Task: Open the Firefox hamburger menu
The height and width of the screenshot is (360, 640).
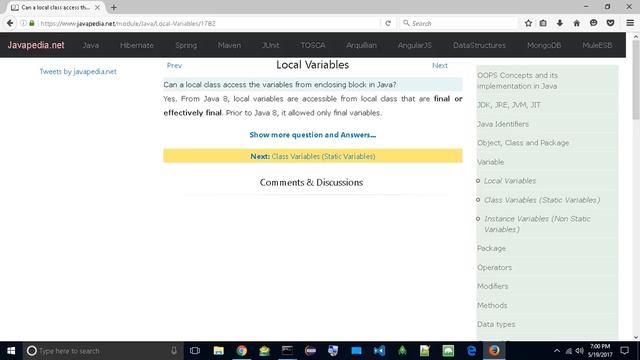Action: (630, 23)
